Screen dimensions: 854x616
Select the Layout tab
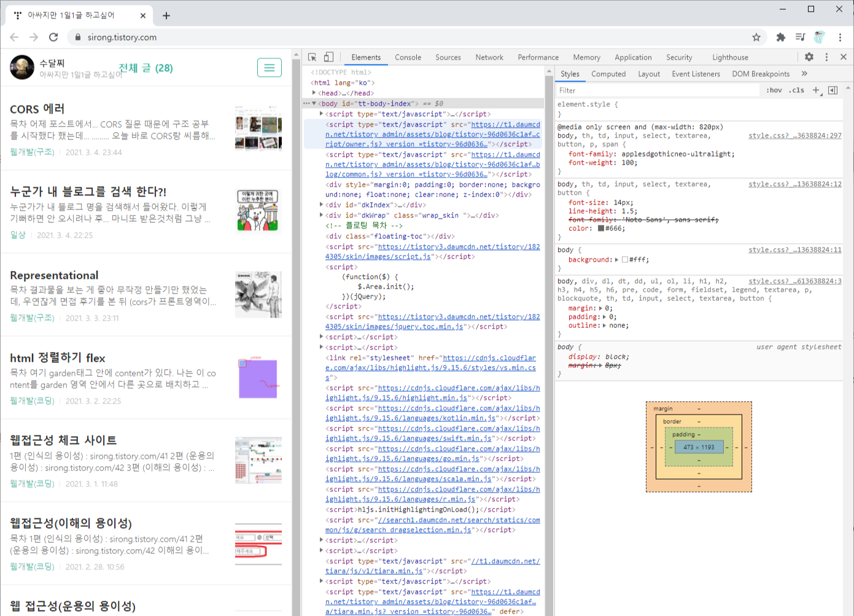[649, 74]
